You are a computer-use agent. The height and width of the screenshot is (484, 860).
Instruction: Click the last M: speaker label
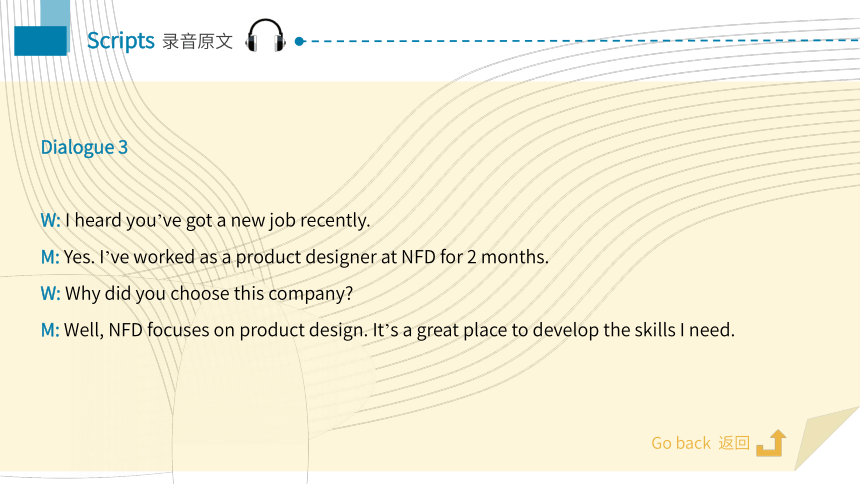pyautogui.click(x=50, y=330)
